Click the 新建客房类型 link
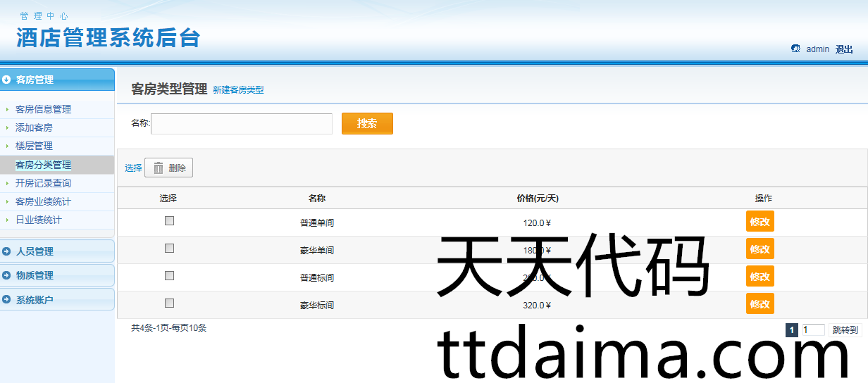The width and height of the screenshot is (868, 383). click(x=238, y=90)
